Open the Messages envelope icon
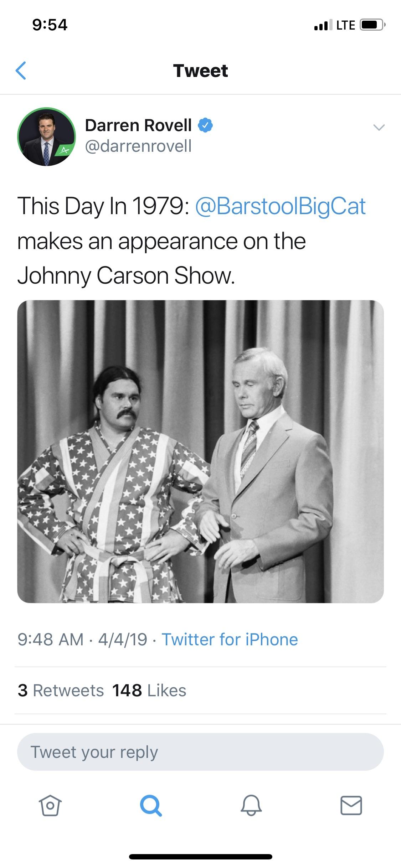The height and width of the screenshot is (868, 401). (351, 805)
